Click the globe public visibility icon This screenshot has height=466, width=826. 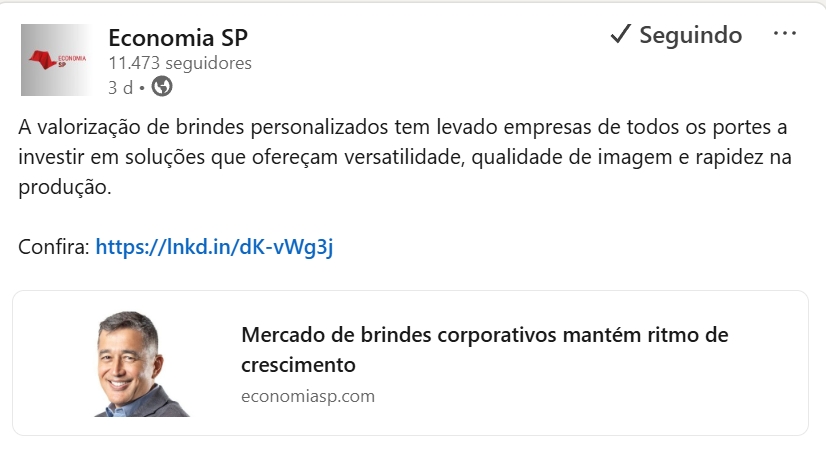(x=161, y=87)
